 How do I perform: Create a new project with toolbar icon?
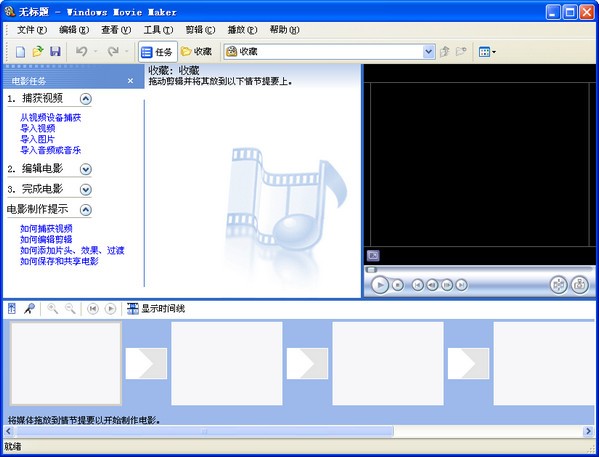pos(20,52)
